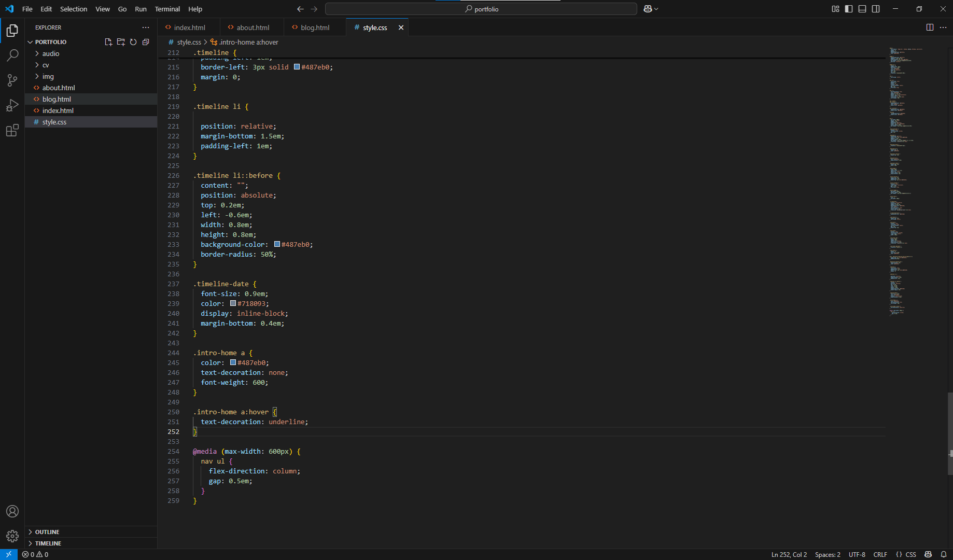This screenshot has height=560, width=953.
Task: Switch to the about.html tab
Action: tap(252, 27)
